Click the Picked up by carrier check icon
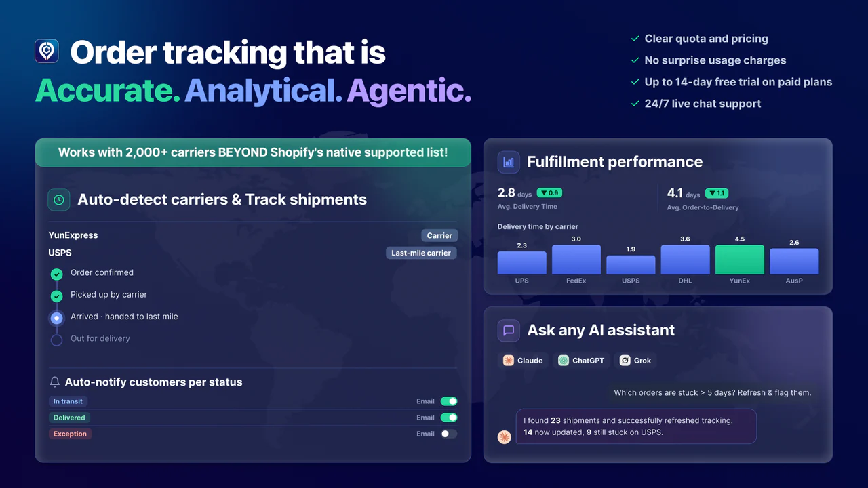 (57, 296)
